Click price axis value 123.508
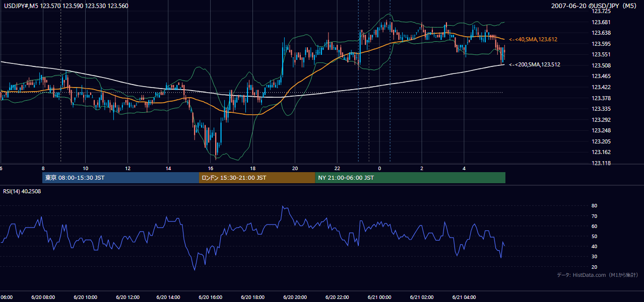644x302 pixels. (x=601, y=65)
